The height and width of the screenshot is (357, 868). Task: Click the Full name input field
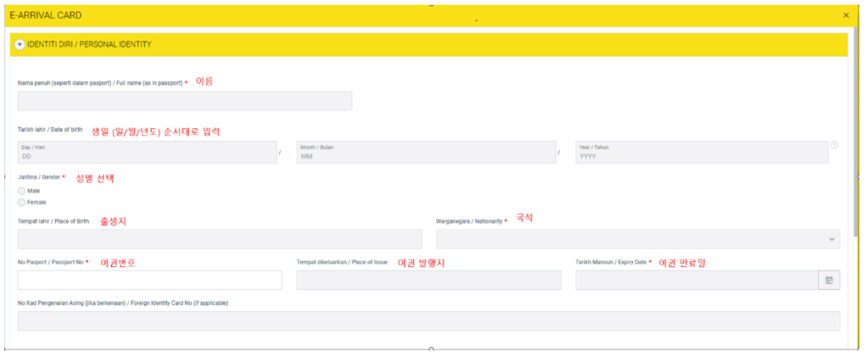(184, 101)
